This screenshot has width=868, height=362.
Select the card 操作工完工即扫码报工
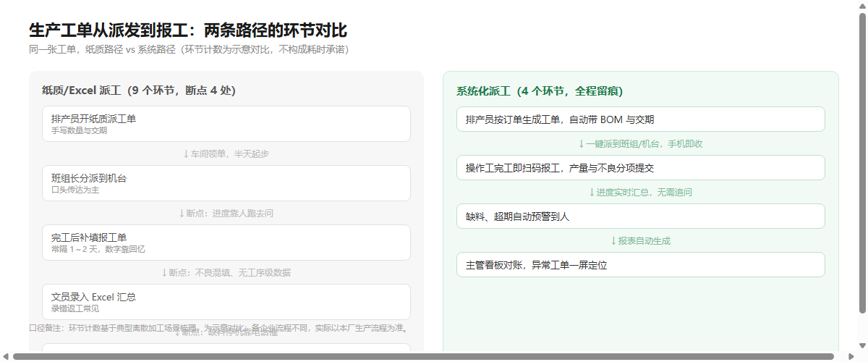pos(641,168)
